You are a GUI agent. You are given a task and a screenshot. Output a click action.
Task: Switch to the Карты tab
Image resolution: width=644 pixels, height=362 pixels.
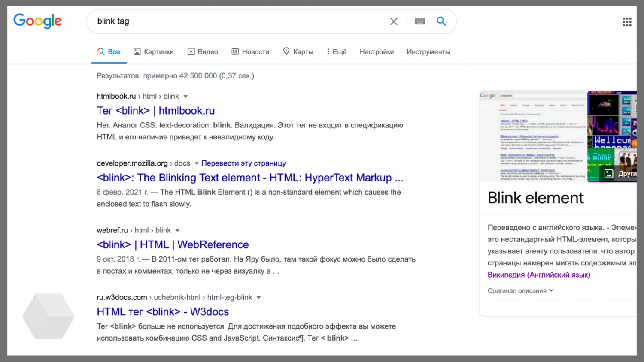point(298,52)
